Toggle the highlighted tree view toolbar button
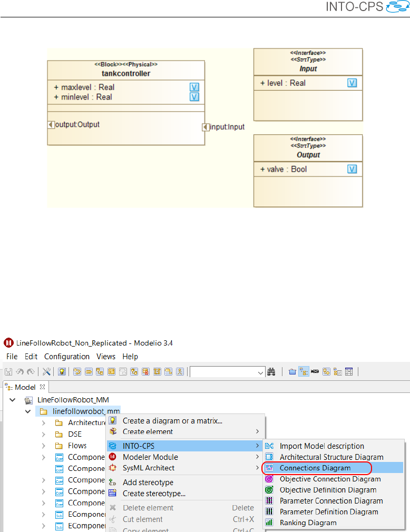The height and width of the screenshot is (532, 410). click(304, 372)
